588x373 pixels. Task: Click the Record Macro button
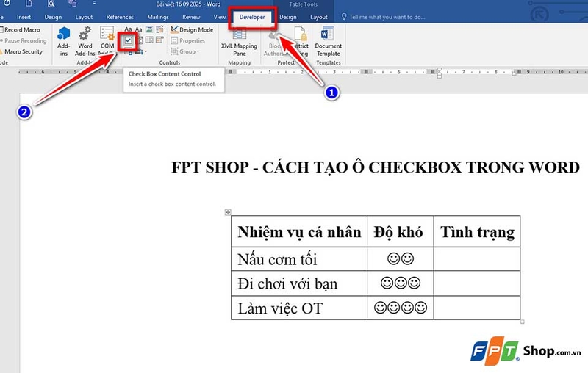[21, 29]
